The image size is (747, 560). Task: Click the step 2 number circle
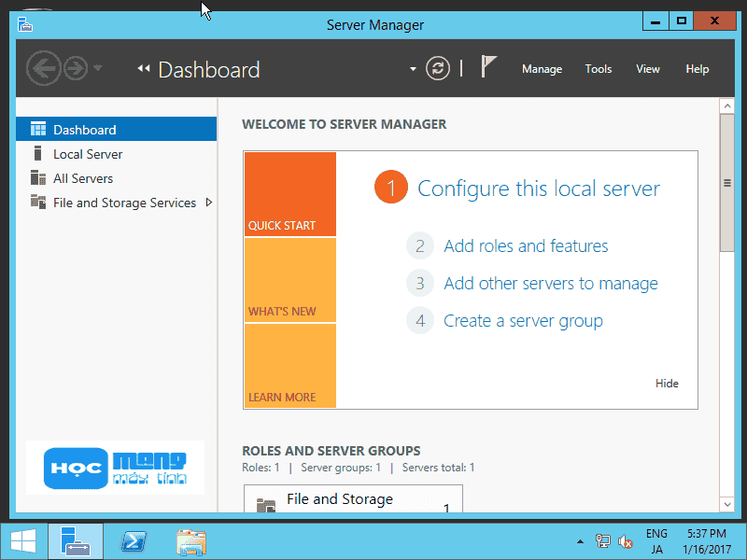tap(419, 245)
